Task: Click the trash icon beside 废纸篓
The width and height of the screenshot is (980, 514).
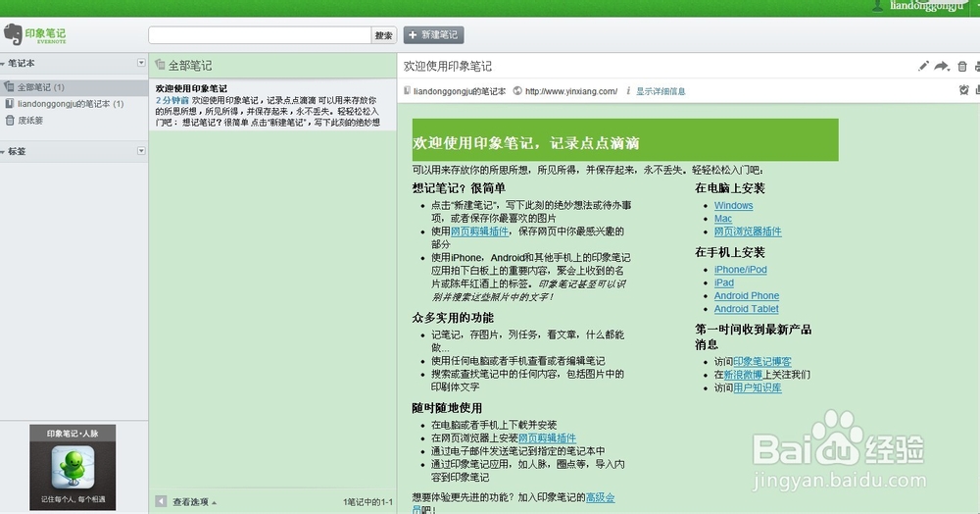Action: [10, 120]
